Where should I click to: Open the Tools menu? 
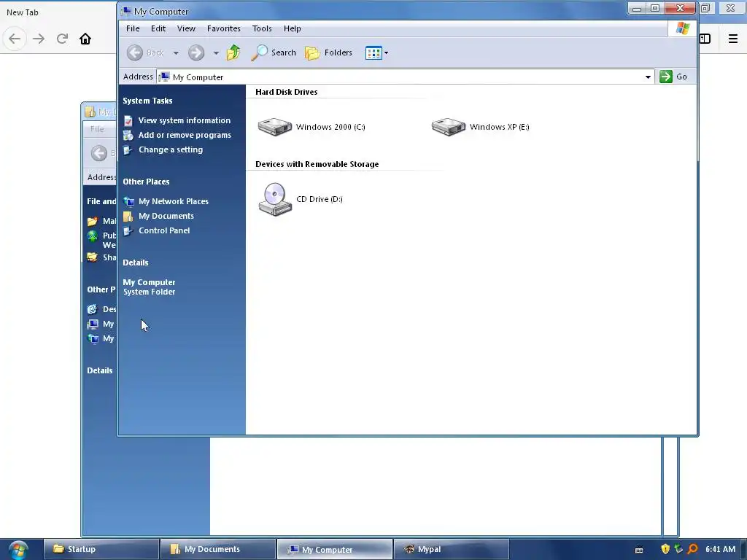262,28
